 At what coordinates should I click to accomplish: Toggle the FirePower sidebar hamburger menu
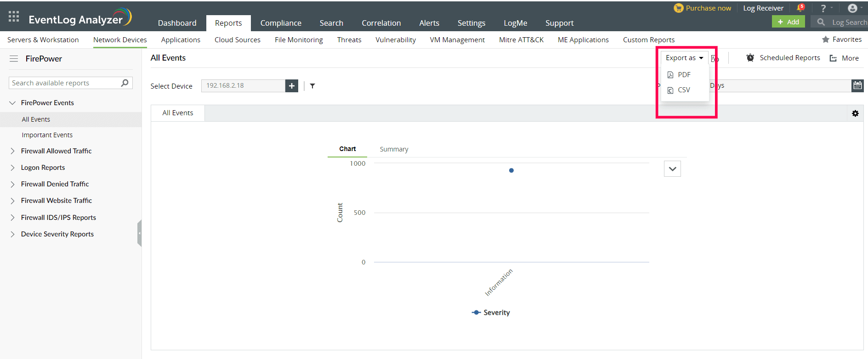pyautogui.click(x=14, y=59)
